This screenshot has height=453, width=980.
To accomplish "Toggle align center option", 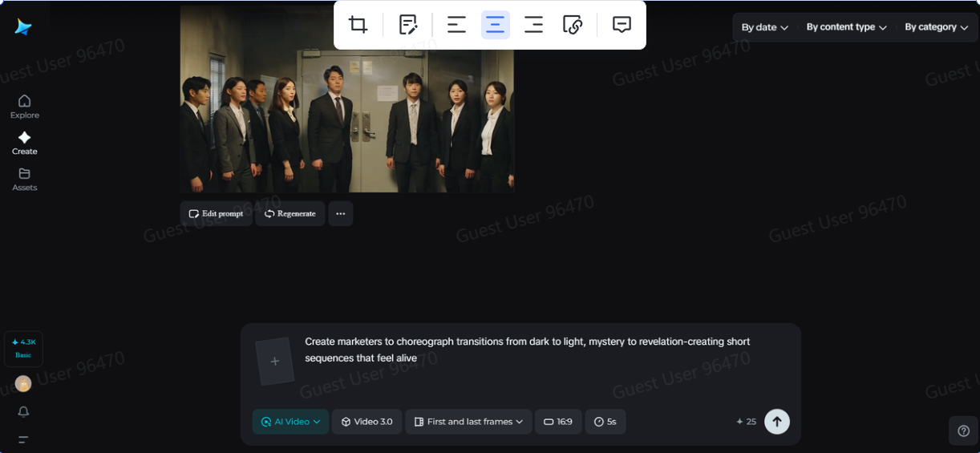I will 495,25.
